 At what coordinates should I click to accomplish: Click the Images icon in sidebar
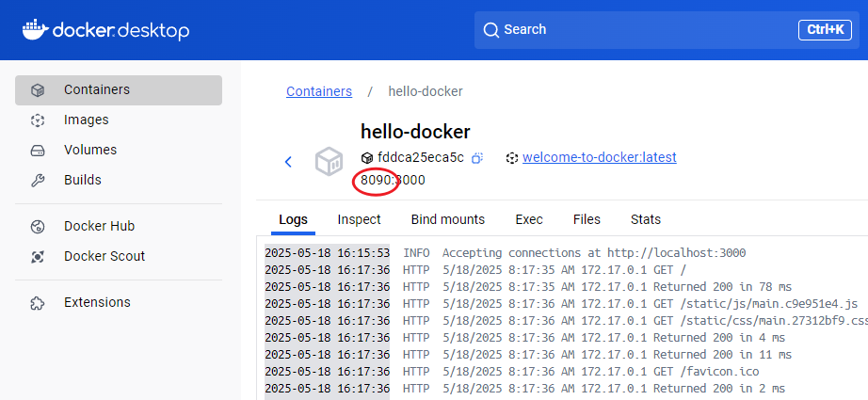tap(37, 120)
